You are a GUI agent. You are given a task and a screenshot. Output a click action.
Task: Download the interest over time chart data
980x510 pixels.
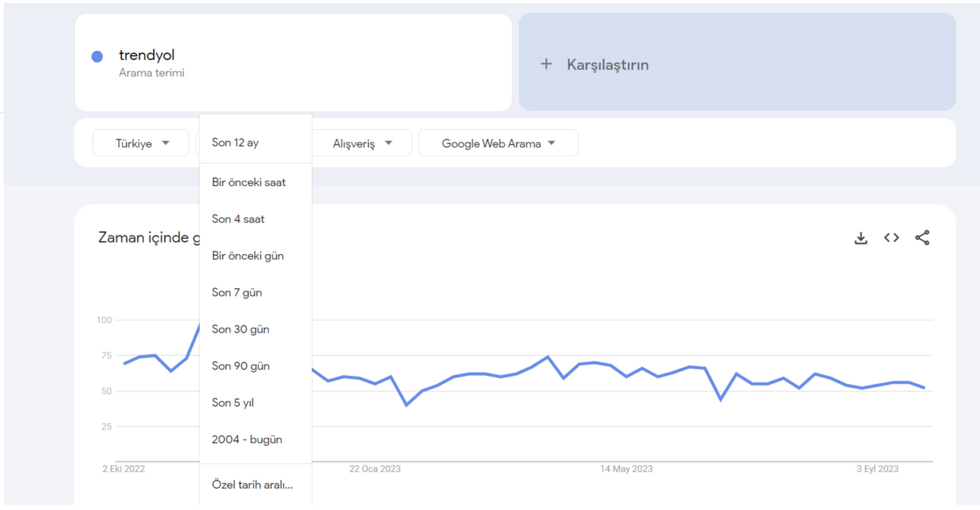(x=861, y=238)
